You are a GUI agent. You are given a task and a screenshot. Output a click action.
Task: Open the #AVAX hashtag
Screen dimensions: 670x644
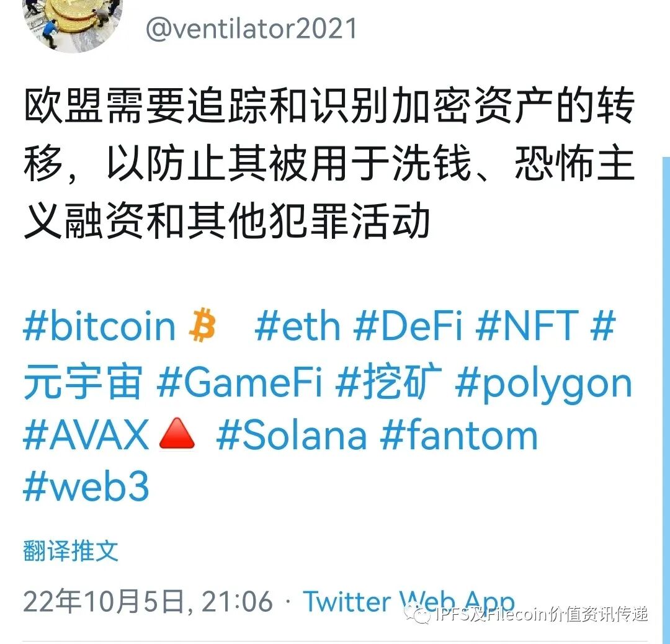pos(86,435)
